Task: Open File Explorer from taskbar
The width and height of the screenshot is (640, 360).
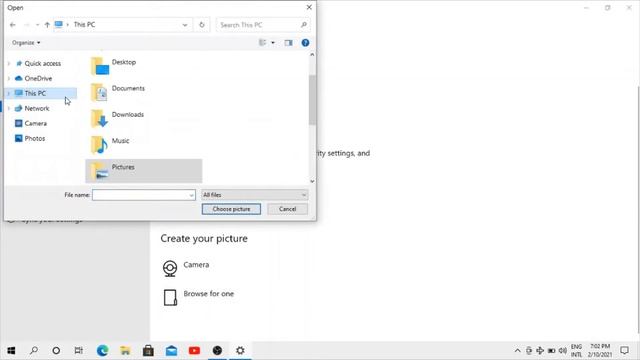Action: pyautogui.click(x=125, y=350)
